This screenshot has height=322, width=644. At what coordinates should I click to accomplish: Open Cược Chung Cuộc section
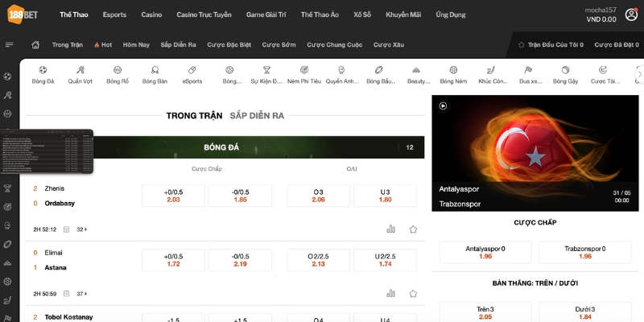tap(335, 45)
